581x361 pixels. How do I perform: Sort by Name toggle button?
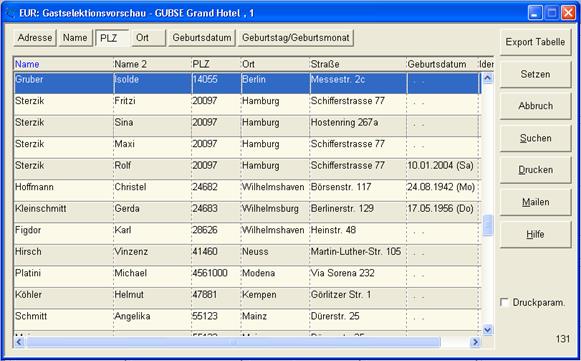point(75,38)
